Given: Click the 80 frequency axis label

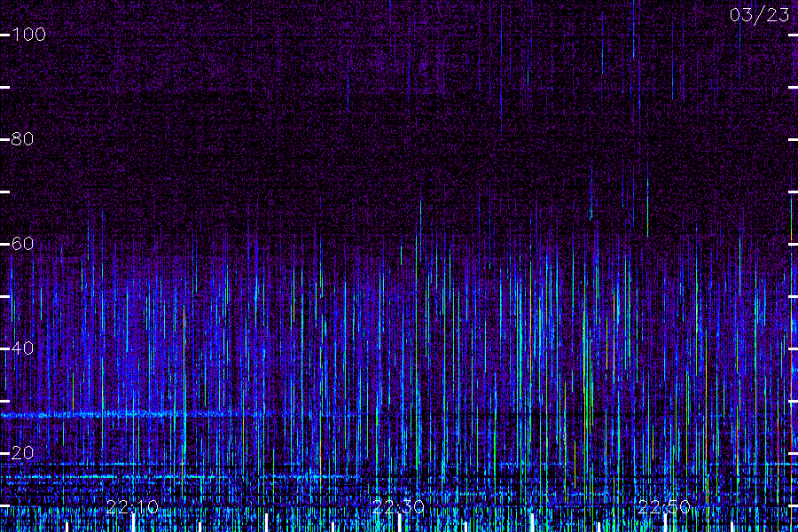Looking at the screenshot, I should pyautogui.click(x=22, y=139).
